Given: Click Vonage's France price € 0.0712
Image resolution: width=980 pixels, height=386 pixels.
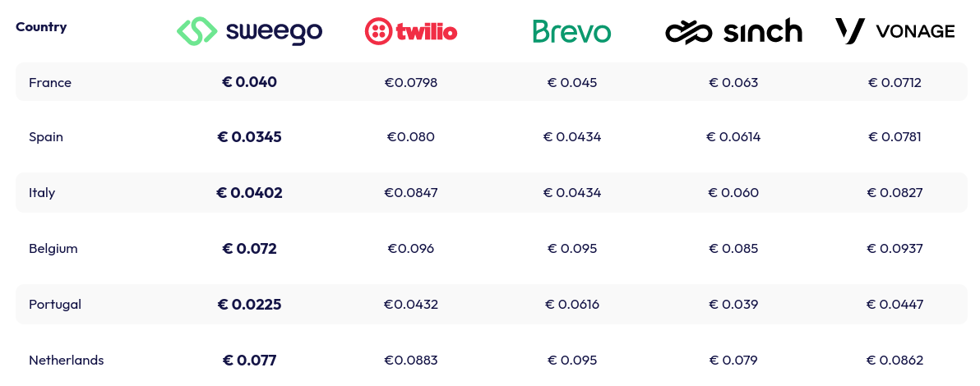Looking at the screenshot, I should 894,82.
